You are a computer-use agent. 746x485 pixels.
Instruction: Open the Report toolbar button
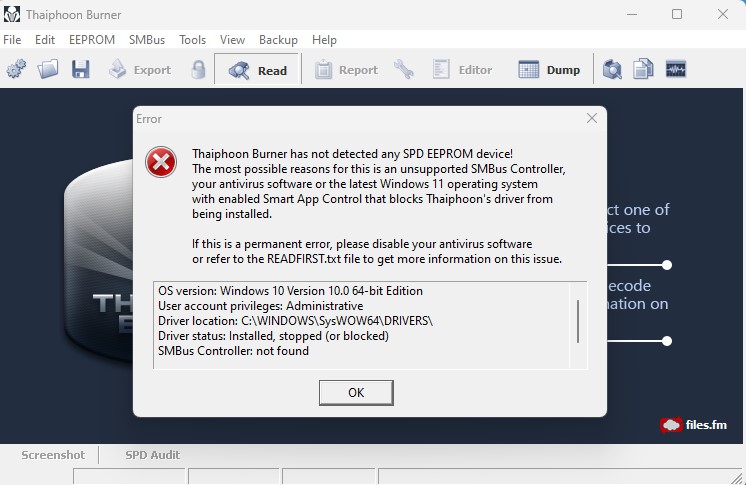347,70
